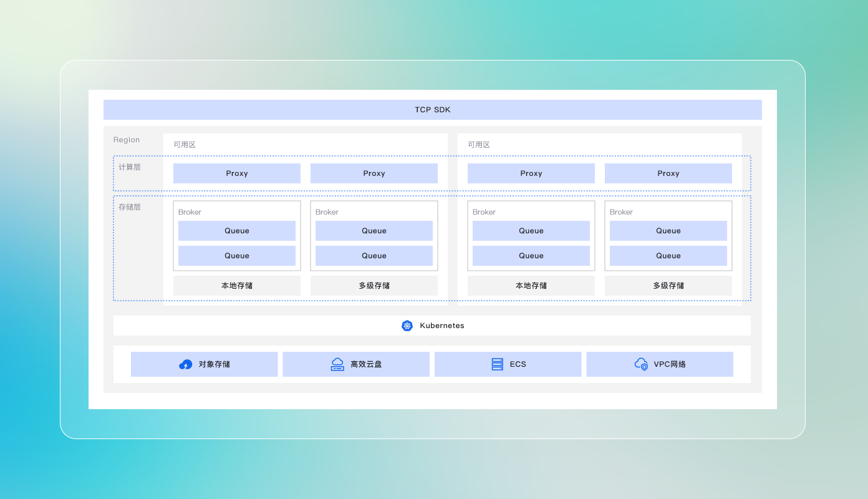868x499 pixels.
Task: Select top Queue in right zone's 多级存储 Broker
Action: click(668, 231)
